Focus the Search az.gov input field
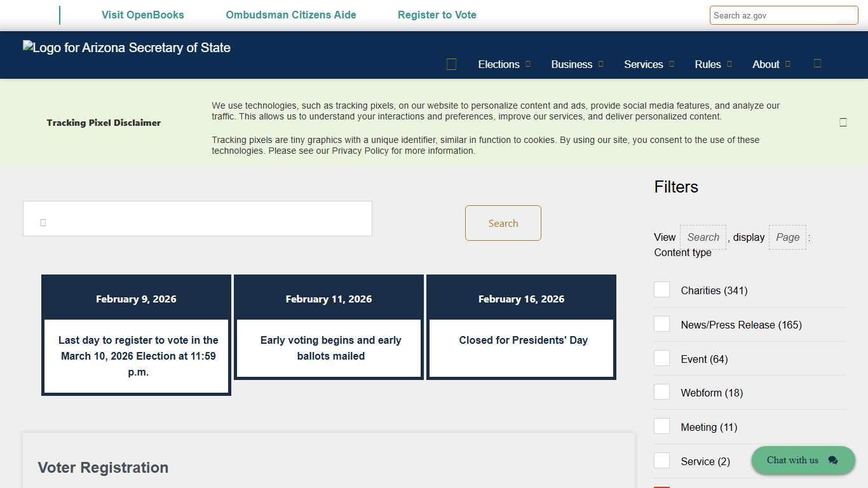The width and height of the screenshot is (868, 488). coord(783,15)
